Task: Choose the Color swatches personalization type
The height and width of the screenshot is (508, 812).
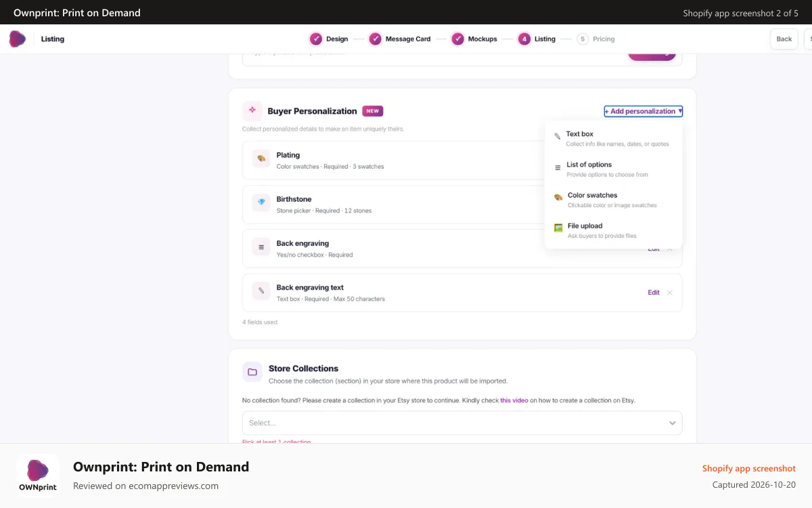Action: click(613, 200)
